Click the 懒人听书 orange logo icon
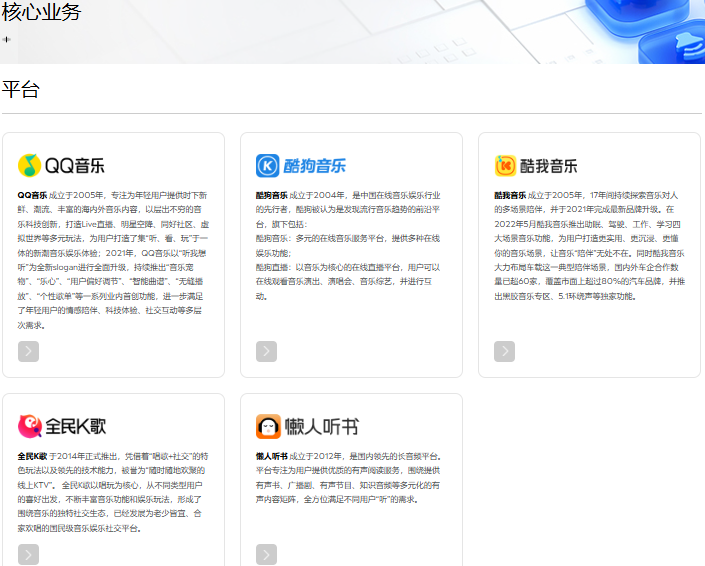The width and height of the screenshot is (705, 566). 268,426
